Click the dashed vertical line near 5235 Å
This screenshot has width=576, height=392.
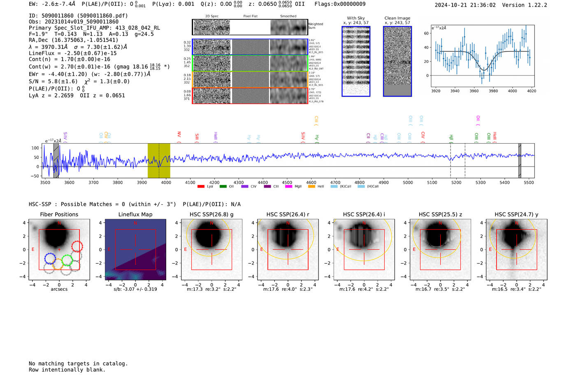(x=465, y=160)
